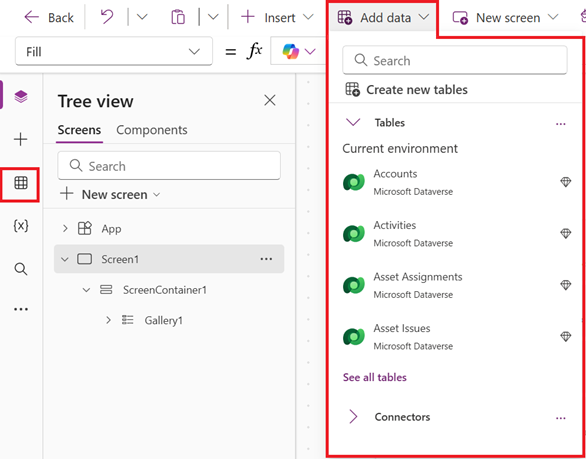Click the Gallery1 control type icon
Screen dimensions: 586x459
(x=128, y=320)
